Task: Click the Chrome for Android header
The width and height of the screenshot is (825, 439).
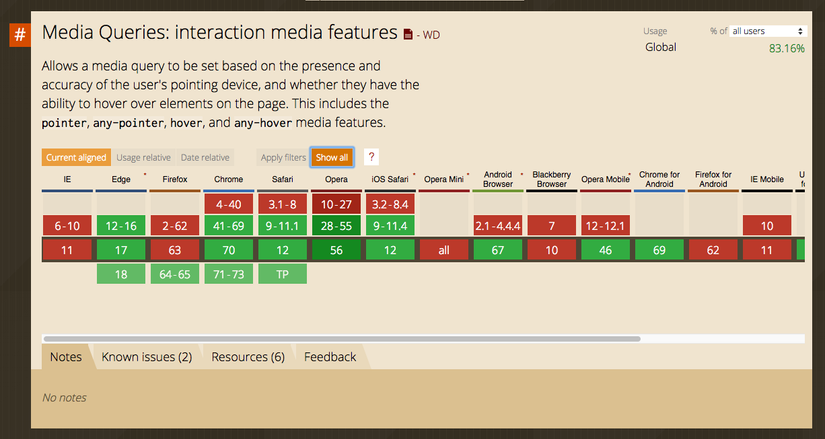Action: (659, 179)
